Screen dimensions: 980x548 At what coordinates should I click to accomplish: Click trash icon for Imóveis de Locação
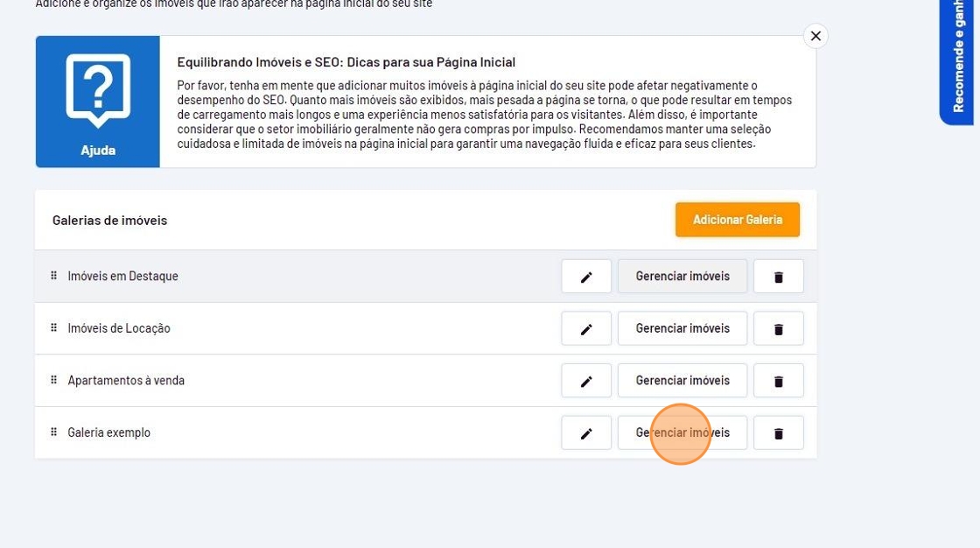778,329
